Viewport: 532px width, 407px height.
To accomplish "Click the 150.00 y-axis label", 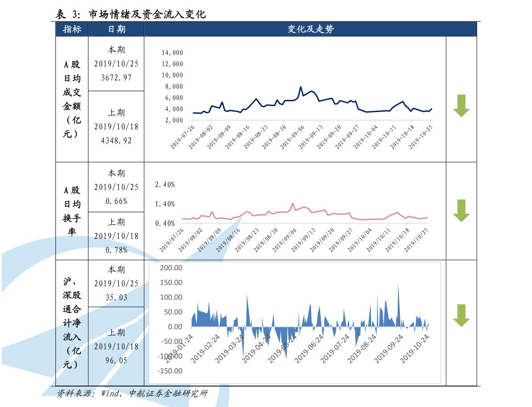I will coord(171,282).
